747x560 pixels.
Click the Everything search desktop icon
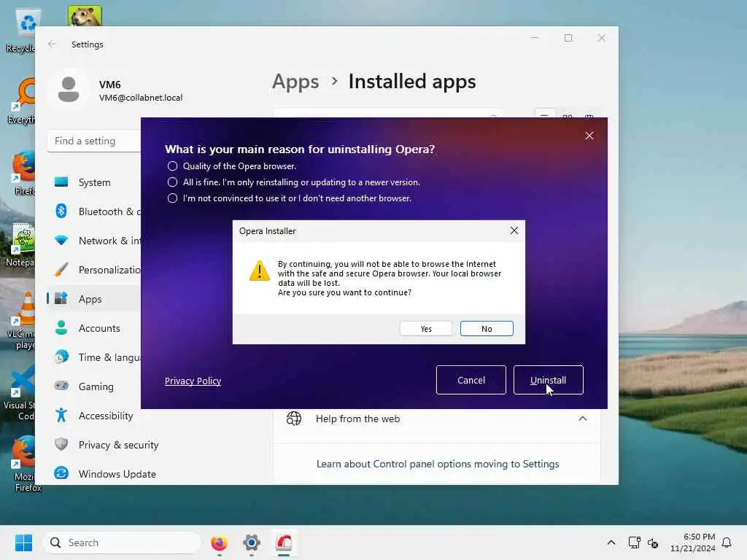click(x=21, y=101)
